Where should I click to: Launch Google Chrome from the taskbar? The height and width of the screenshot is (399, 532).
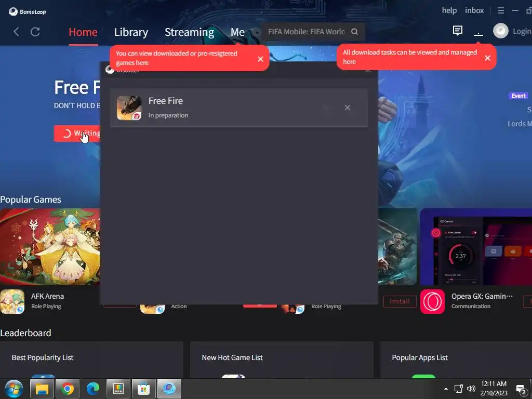tap(68, 389)
